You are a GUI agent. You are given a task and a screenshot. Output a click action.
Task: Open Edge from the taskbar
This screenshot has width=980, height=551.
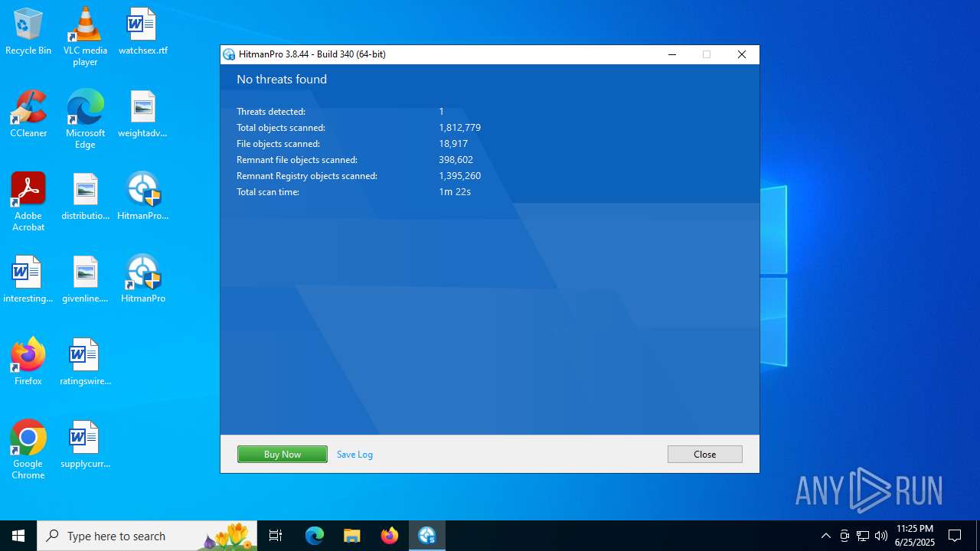315,536
